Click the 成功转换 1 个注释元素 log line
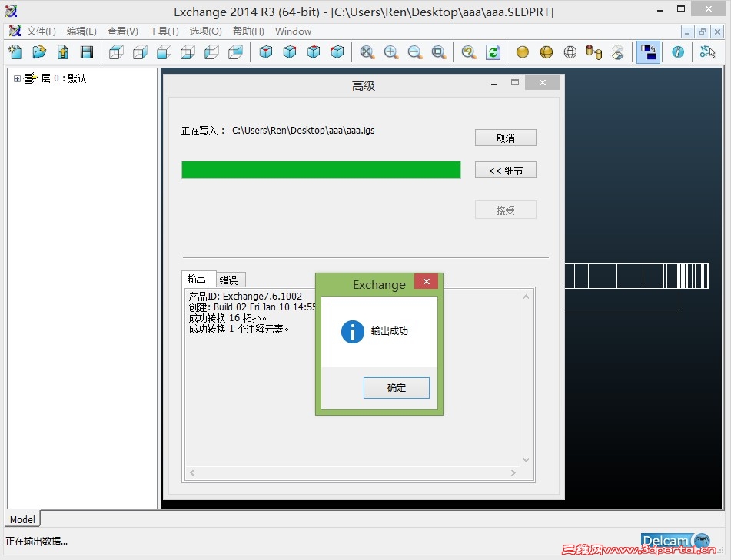 coord(239,329)
